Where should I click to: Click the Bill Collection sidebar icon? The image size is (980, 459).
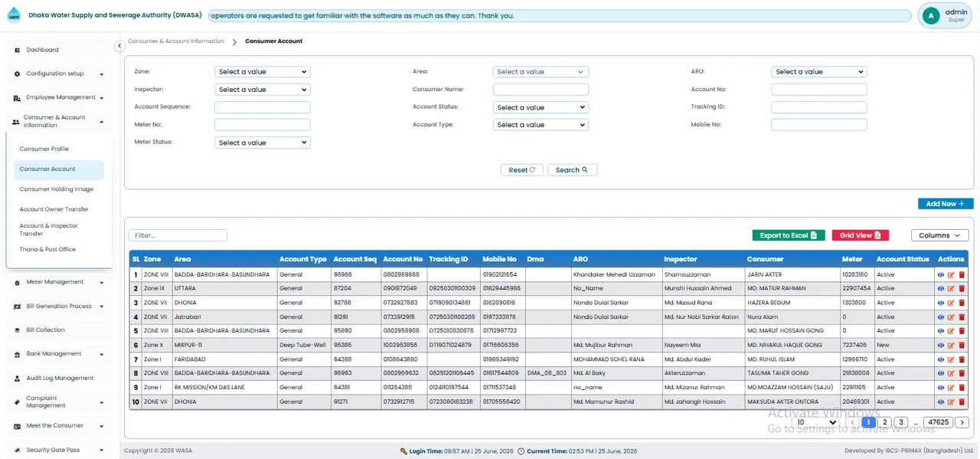click(x=17, y=330)
